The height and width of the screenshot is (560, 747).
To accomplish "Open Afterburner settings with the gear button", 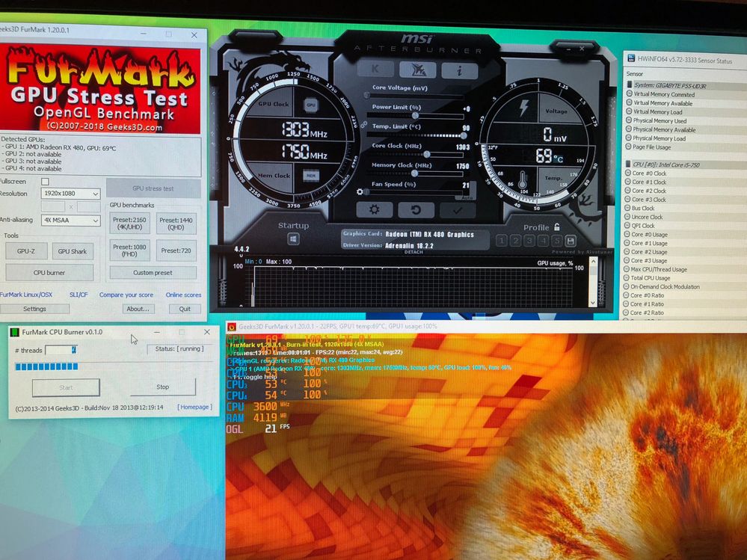I will [374, 209].
